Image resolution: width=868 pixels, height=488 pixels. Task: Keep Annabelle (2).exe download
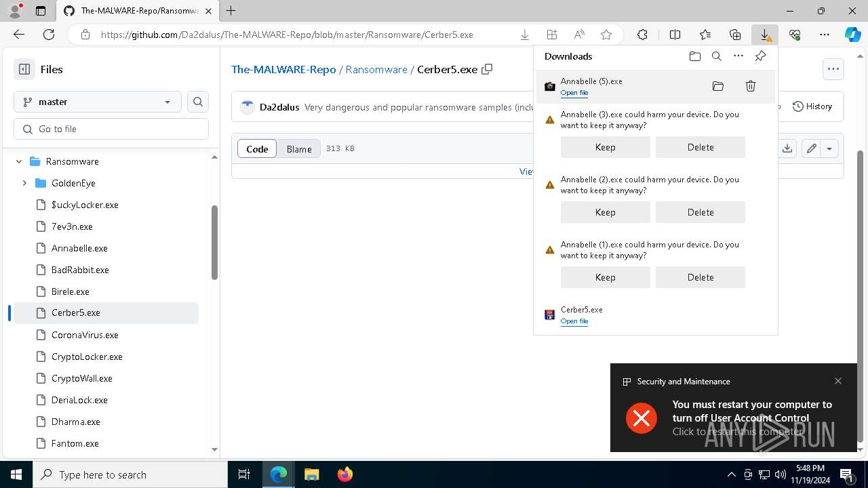(x=606, y=212)
